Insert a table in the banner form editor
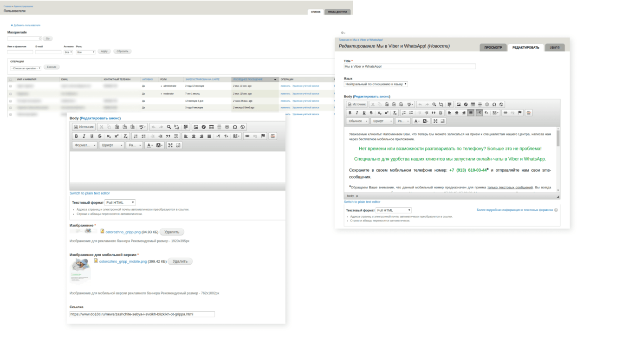The width and height of the screenshot is (622, 364). (x=211, y=127)
